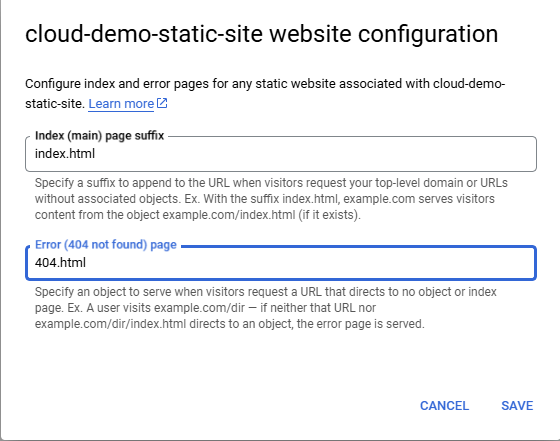
Task: Follow the Learn more link
Action: pyautogui.click(x=121, y=104)
